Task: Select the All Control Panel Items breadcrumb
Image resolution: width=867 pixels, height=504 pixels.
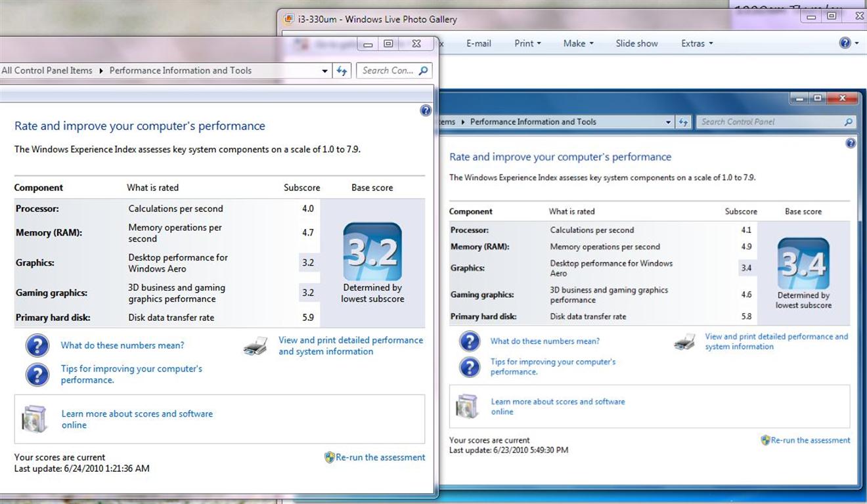Action: coord(47,71)
